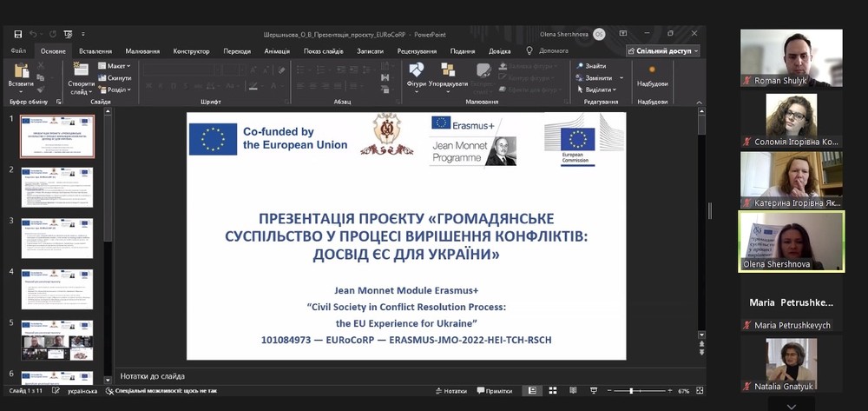The image size is (868, 411).
Task: Click the Cut scissors icon
Action: 41,65
